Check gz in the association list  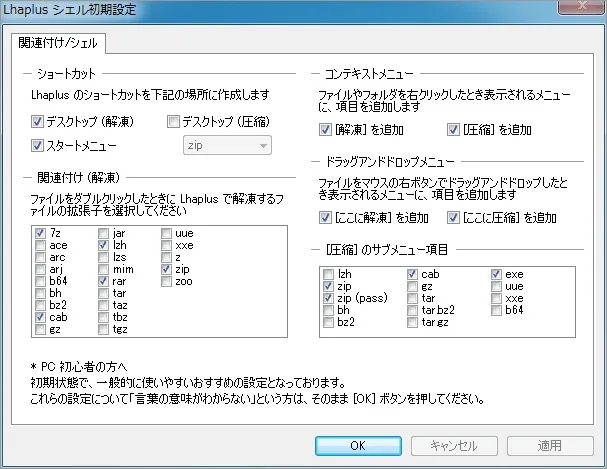(40, 329)
